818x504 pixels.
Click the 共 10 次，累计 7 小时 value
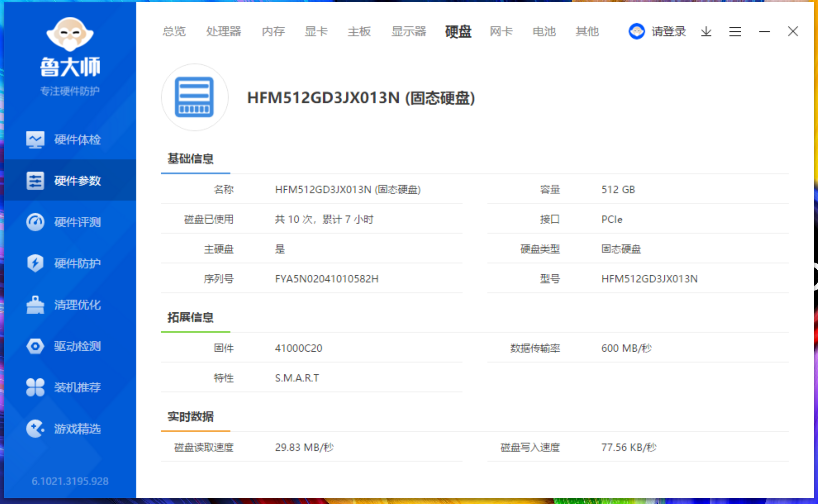tap(324, 219)
